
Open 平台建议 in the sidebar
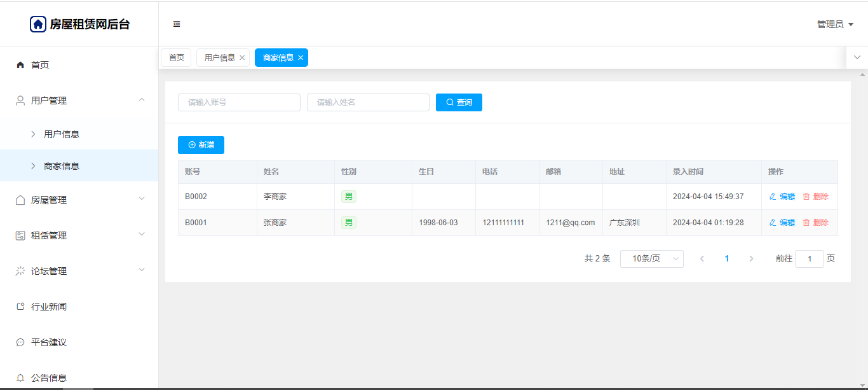point(49,342)
